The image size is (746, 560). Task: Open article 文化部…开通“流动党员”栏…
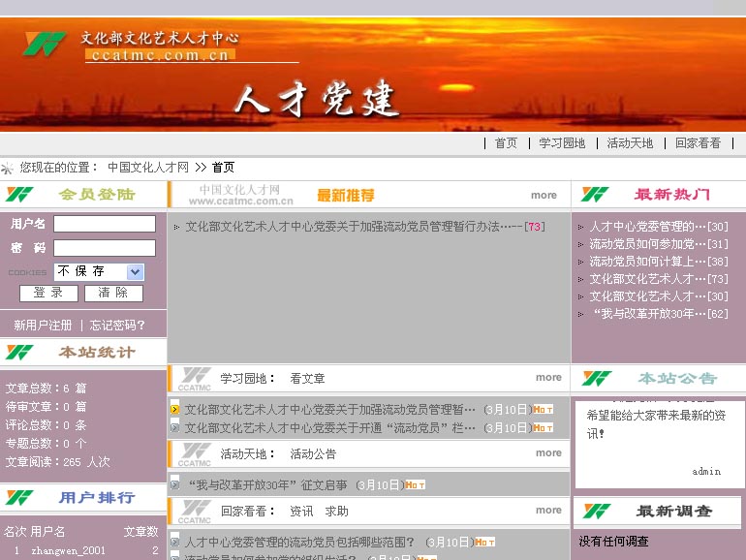coord(329,428)
